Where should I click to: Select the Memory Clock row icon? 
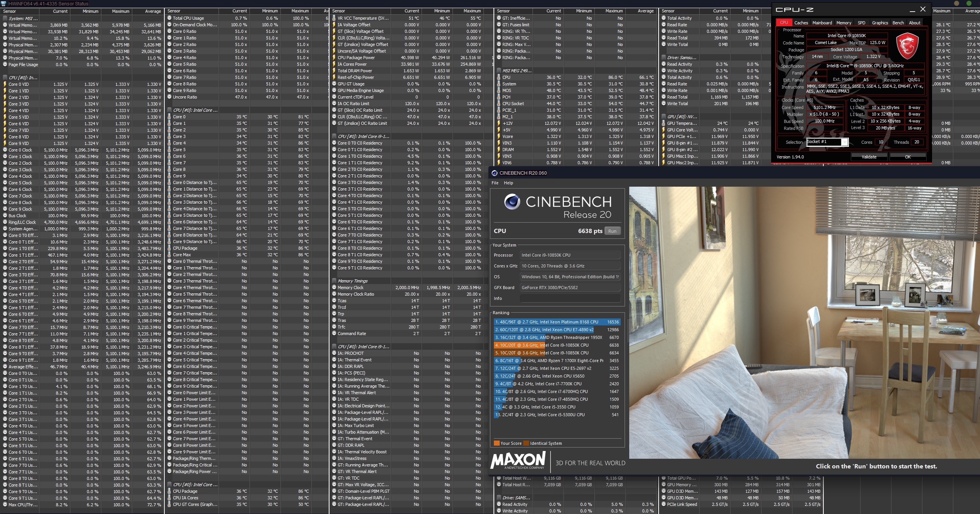[x=334, y=288]
